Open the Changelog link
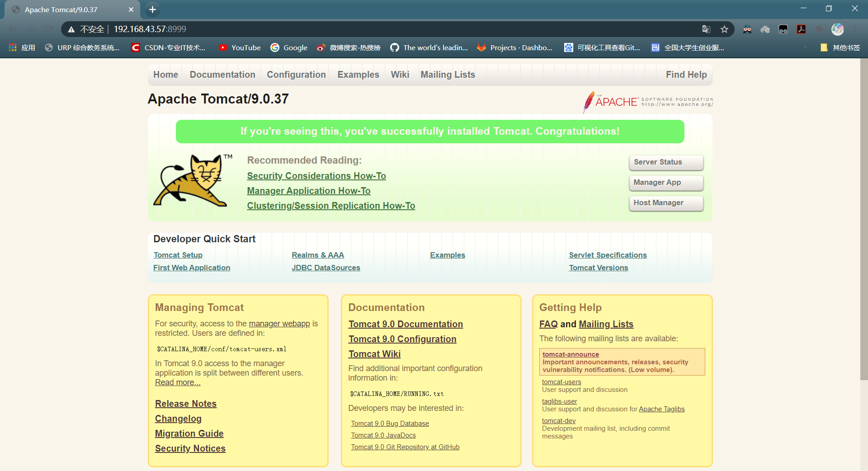This screenshot has height=471, width=868. tap(178, 419)
